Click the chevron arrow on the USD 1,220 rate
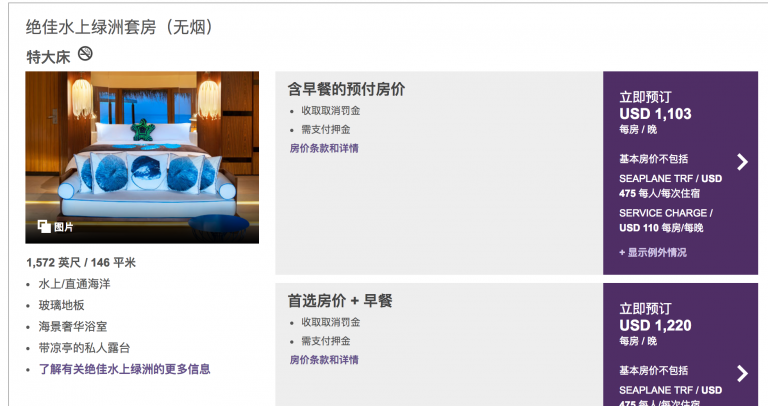The height and width of the screenshot is (406, 768). click(x=743, y=374)
